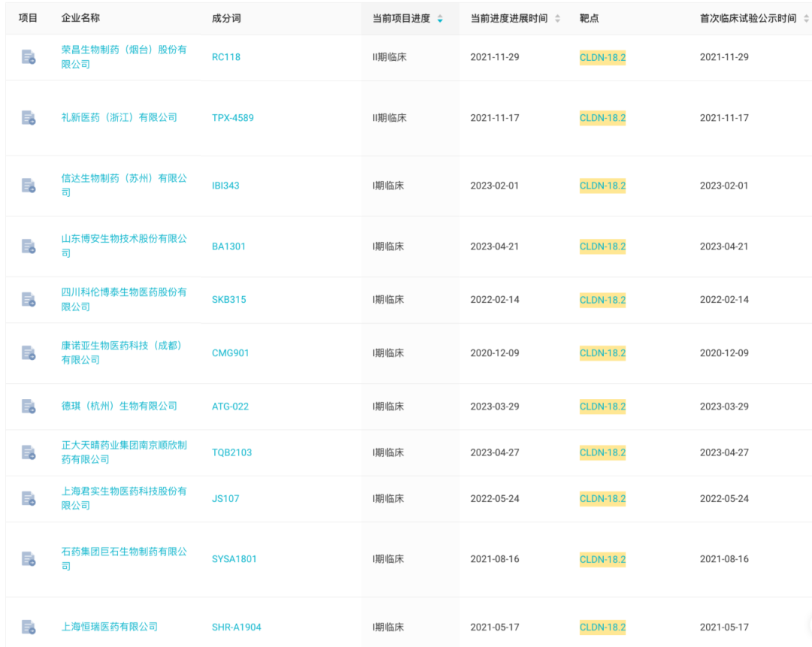The width and height of the screenshot is (812, 647).
Task: Sort by 当前进度进展时间 column arrows
Action: 558,19
